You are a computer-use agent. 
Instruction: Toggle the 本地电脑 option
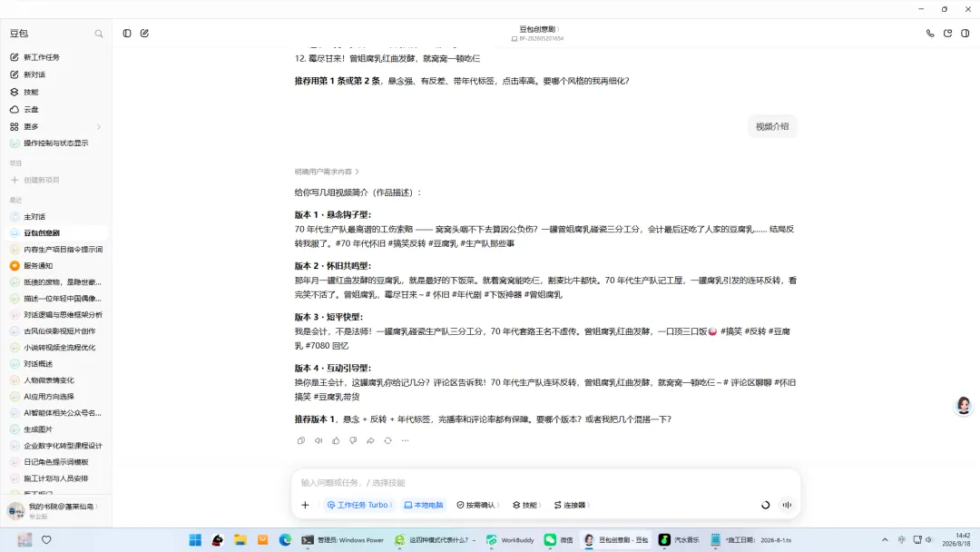click(x=423, y=505)
